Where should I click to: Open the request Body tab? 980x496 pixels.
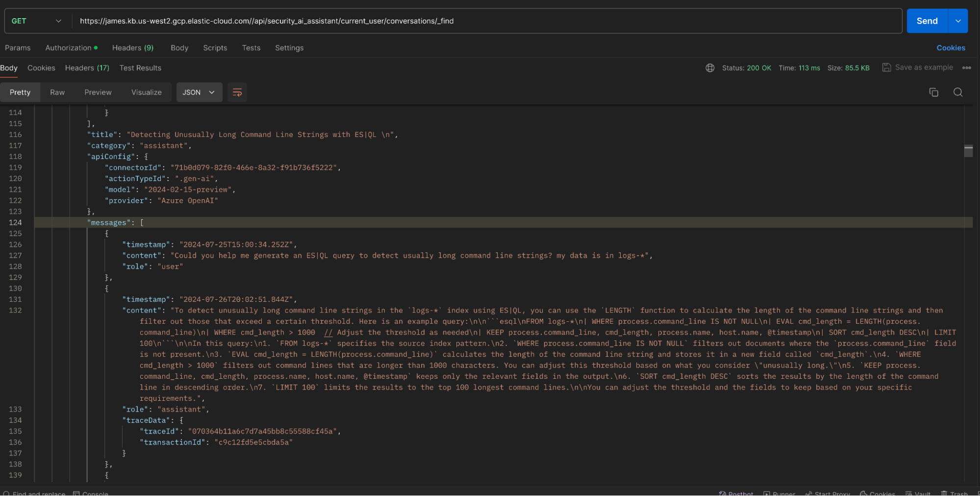tap(179, 48)
